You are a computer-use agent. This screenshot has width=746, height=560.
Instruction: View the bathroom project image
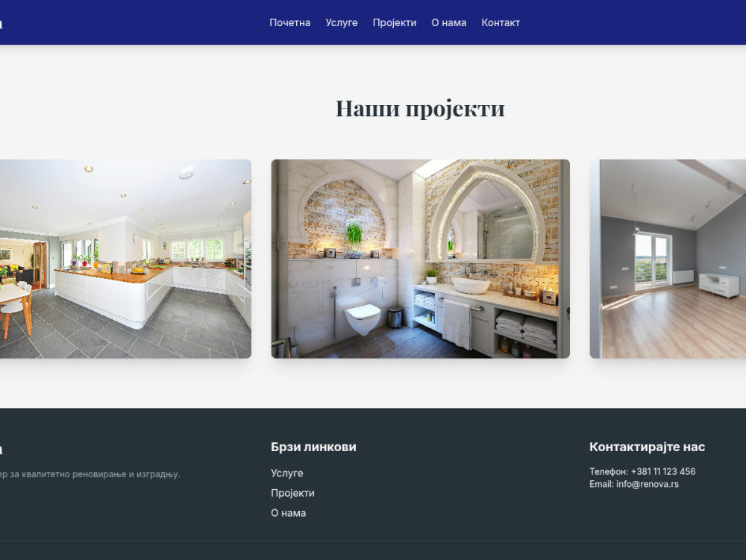tap(420, 259)
